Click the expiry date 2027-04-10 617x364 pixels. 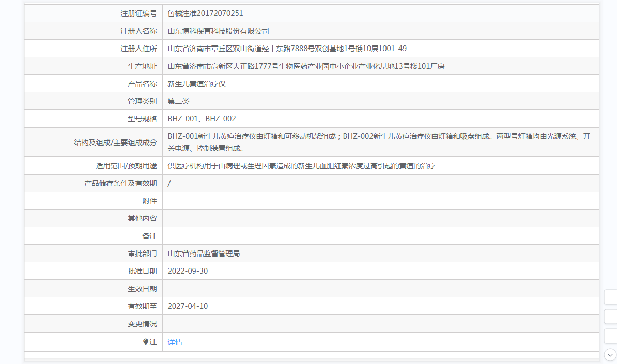(188, 306)
